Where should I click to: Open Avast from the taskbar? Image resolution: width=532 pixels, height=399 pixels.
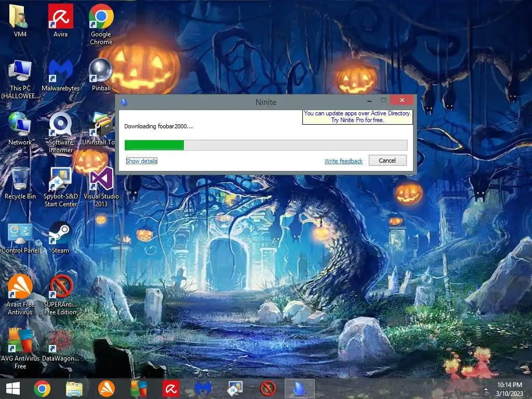(107, 389)
